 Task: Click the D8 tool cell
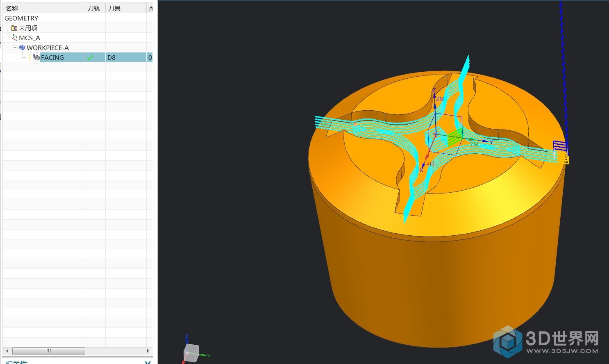point(126,57)
